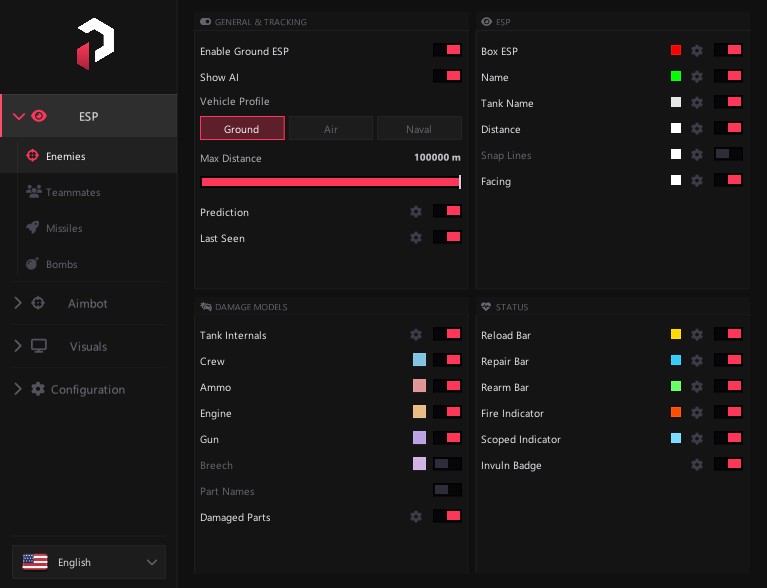Enable the Snap Lines switch
The height and width of the screenshot is (588, 767).
728,154
